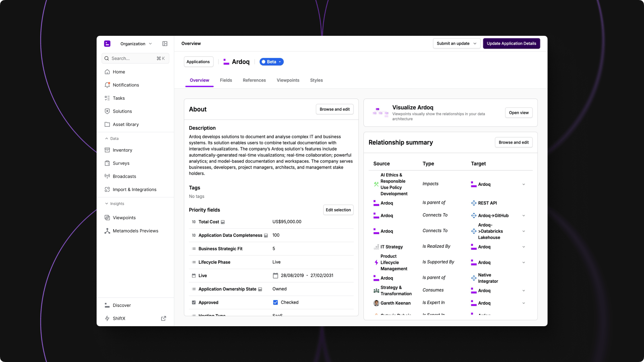Viewport: 644px width, 362px height.
Task: Click the Broadcasts signal icon
Action: pos(107,176)
